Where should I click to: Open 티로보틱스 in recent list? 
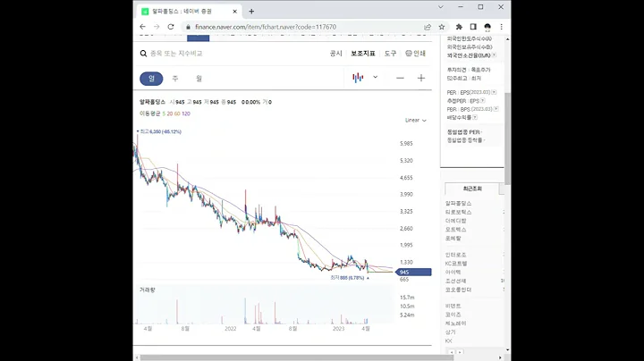pos(458,212)
